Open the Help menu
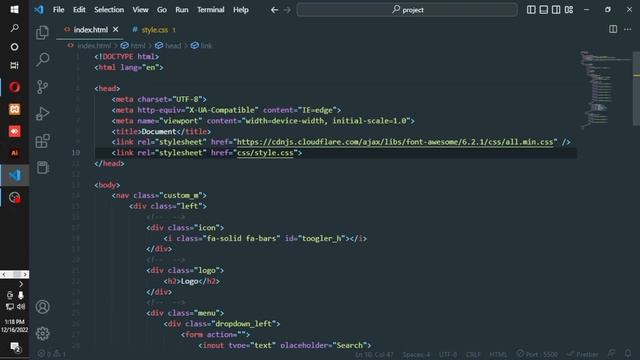The width and height of the screenshot is (640, 360). 241,10
